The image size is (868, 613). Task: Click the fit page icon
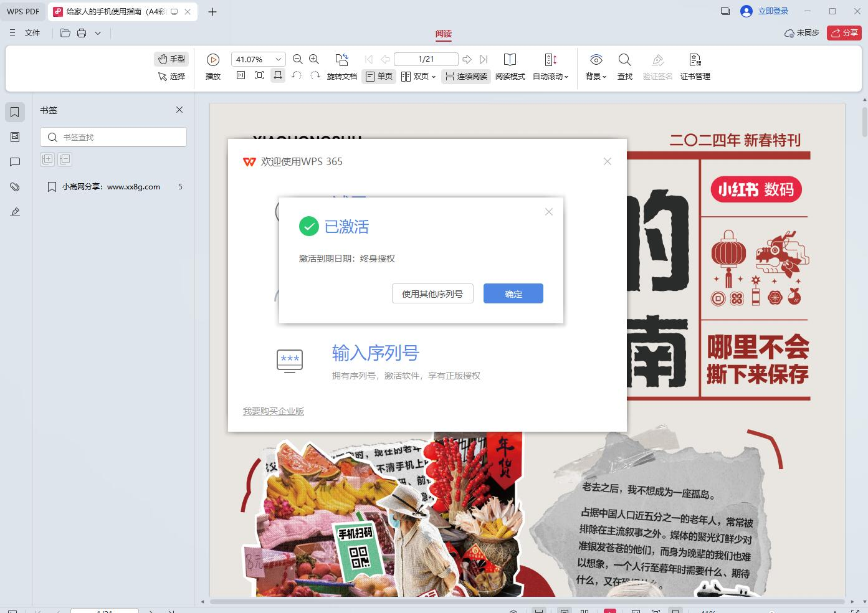tap(260, 75)
